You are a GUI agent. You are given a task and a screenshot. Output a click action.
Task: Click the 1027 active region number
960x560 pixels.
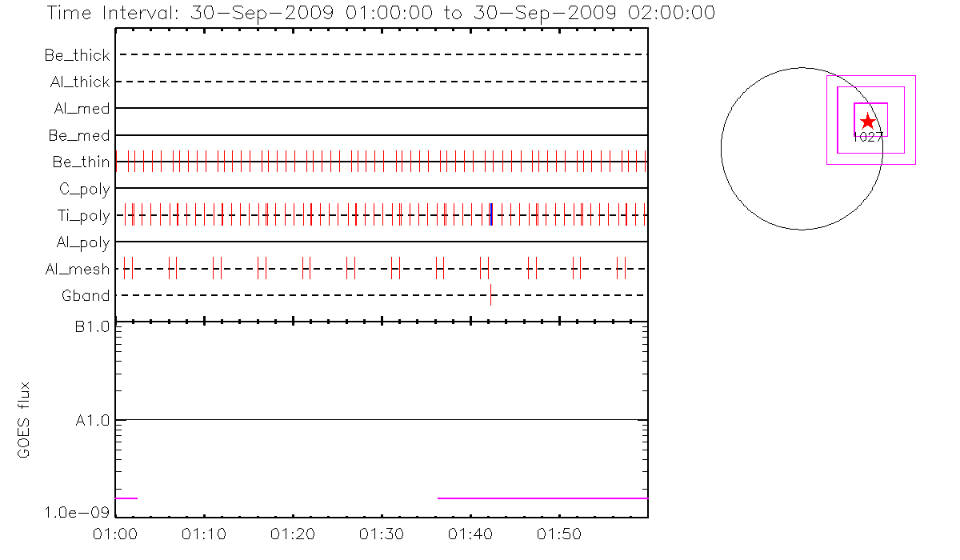pyautogui.click(x=867, y=137)
